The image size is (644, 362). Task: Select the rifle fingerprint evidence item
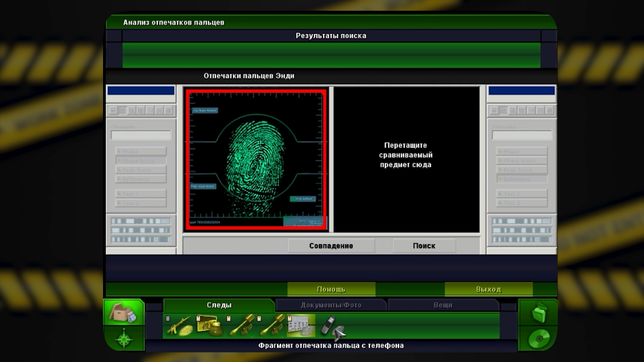click(x=180, y=326)
